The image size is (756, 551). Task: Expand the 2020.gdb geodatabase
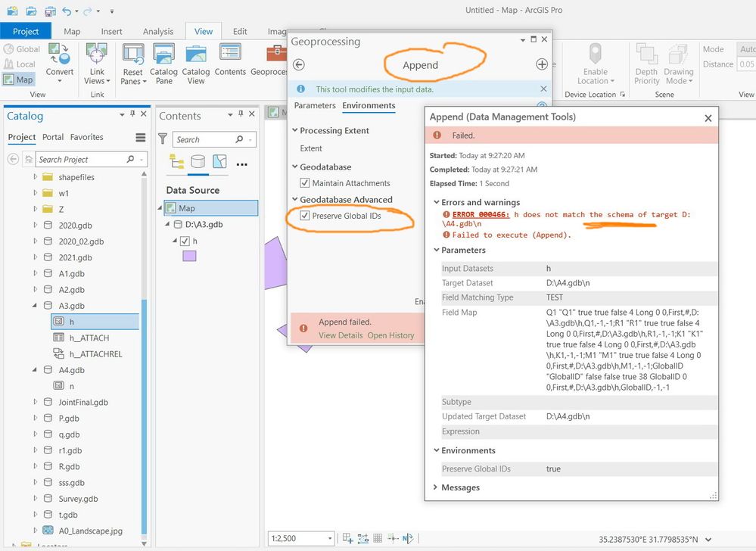click(x=36, y=225)
